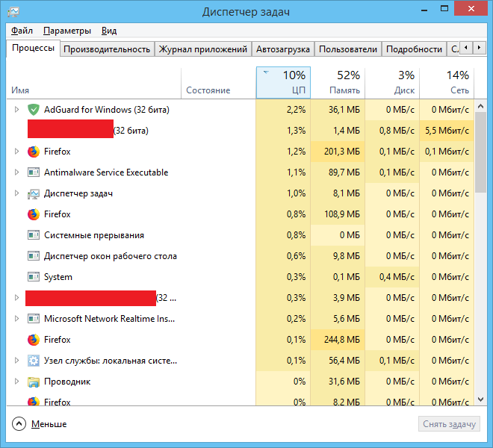Screen dimensions: 493x448
Task: Switch to the Производительность tab
Action: pos(107,49)
